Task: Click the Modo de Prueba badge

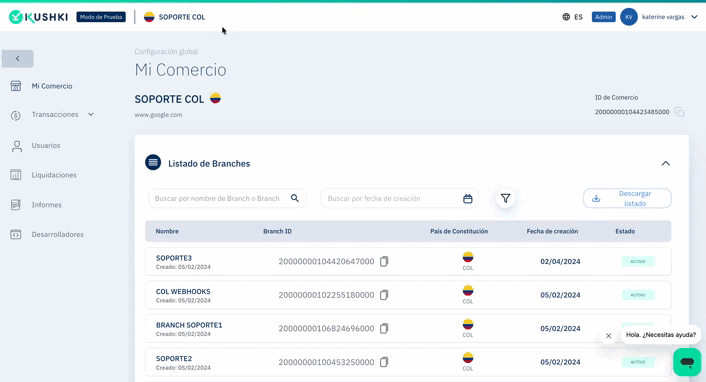Action: [x=101, y=17]
